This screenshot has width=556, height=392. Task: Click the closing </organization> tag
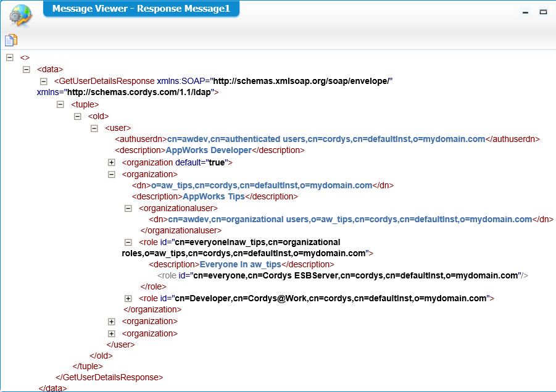tap(152, 309)
